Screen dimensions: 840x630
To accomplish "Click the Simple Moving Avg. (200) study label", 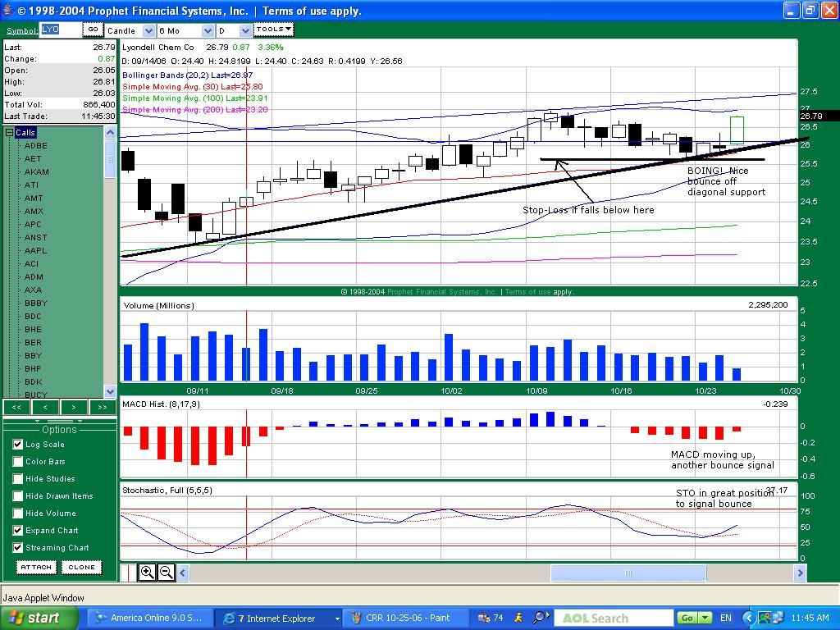I will click(x=195, y=110).
